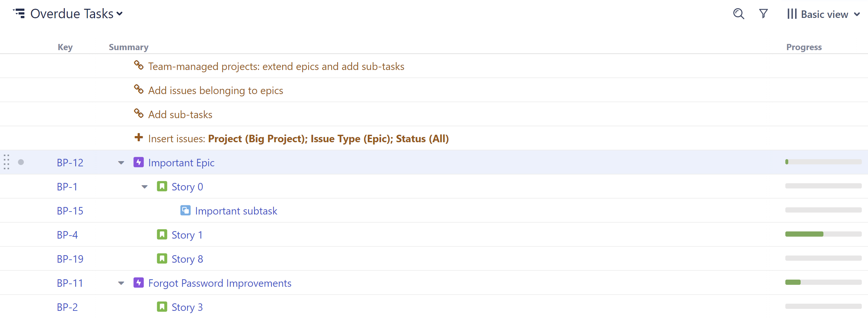The width and height of the screenshot is (868, 318).
Task: Open the link Team-managed projects: extend epics
Action: [276, 66]
